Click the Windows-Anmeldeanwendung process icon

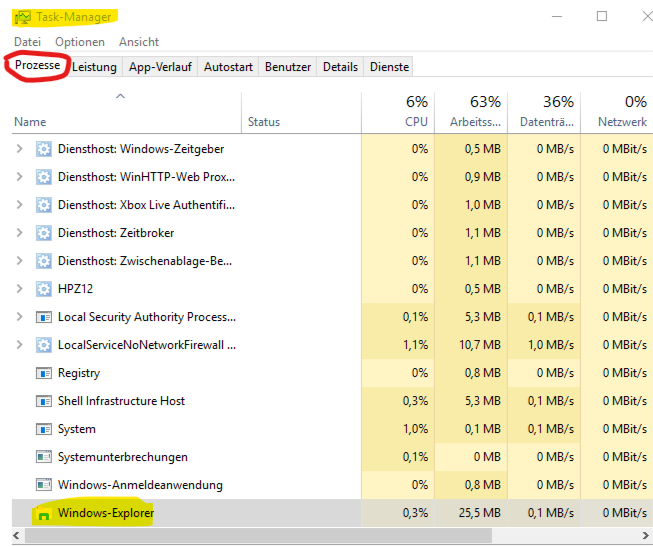(43, 485)
